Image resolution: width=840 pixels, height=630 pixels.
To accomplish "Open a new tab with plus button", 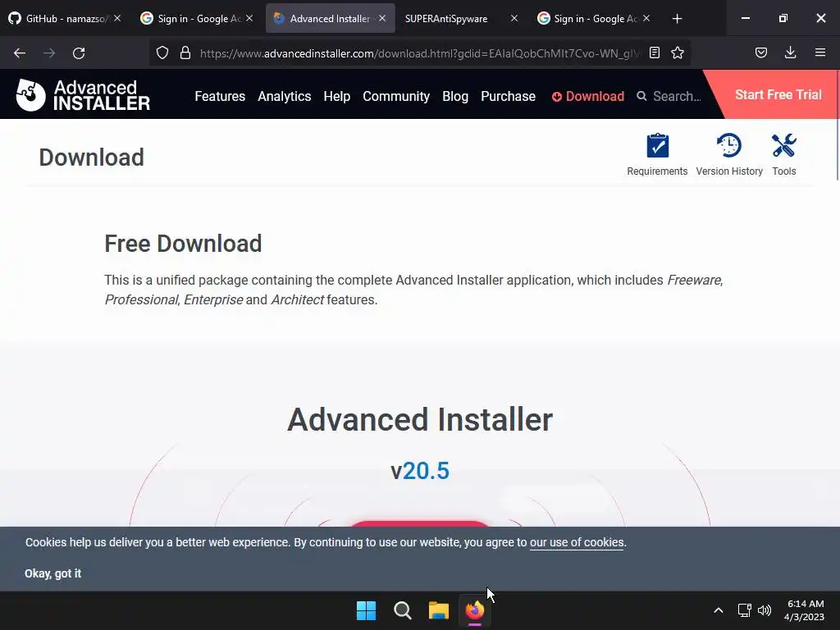I will point(677,19).
